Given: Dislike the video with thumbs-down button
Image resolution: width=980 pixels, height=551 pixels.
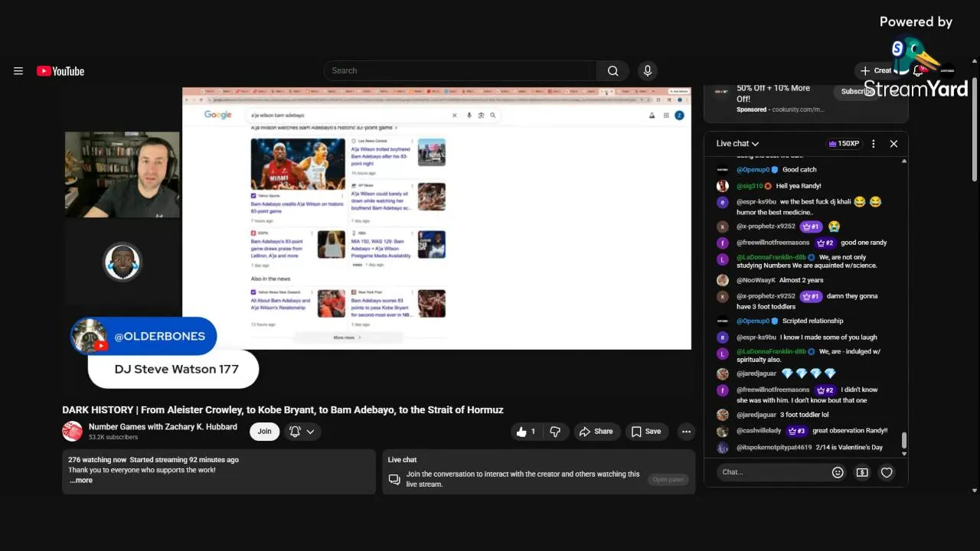Looking at the screenshot, I should [x=555, y=432].
